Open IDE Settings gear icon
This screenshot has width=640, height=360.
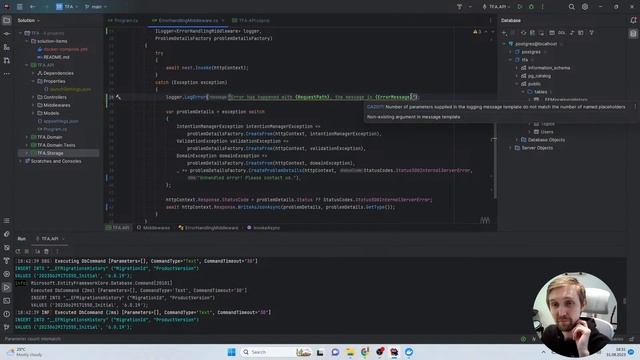point(585,7)
